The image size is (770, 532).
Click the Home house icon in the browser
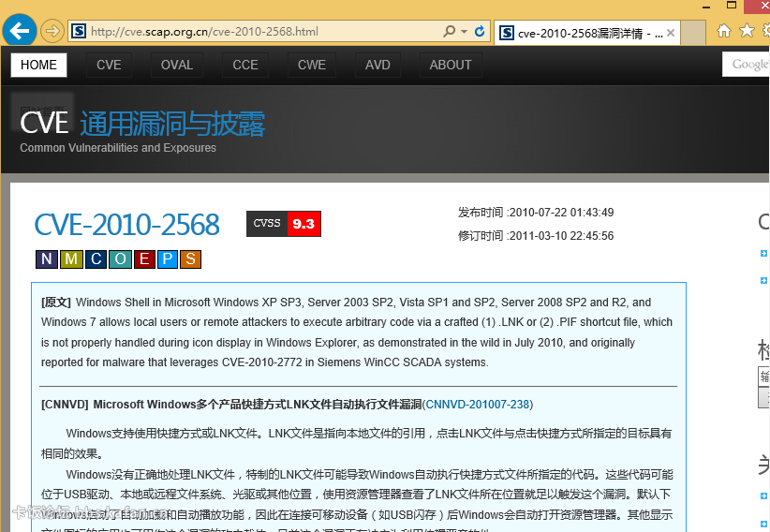pyautogui.click(x=724, y=31)
